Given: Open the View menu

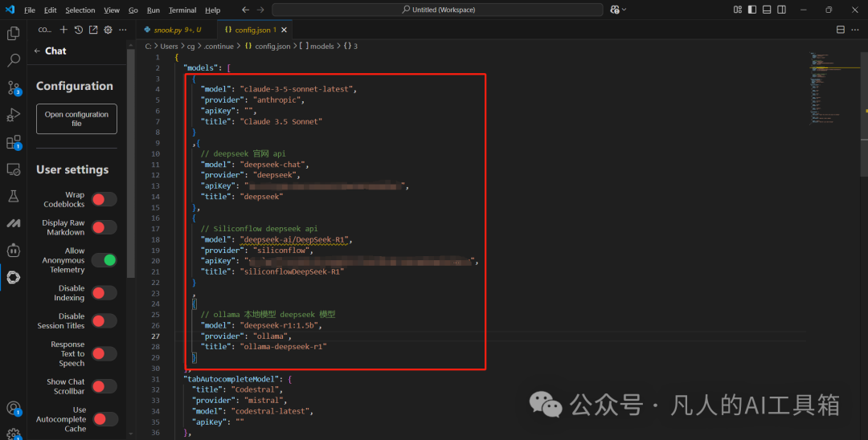Looking at the screenshot, I should [112, 10].
